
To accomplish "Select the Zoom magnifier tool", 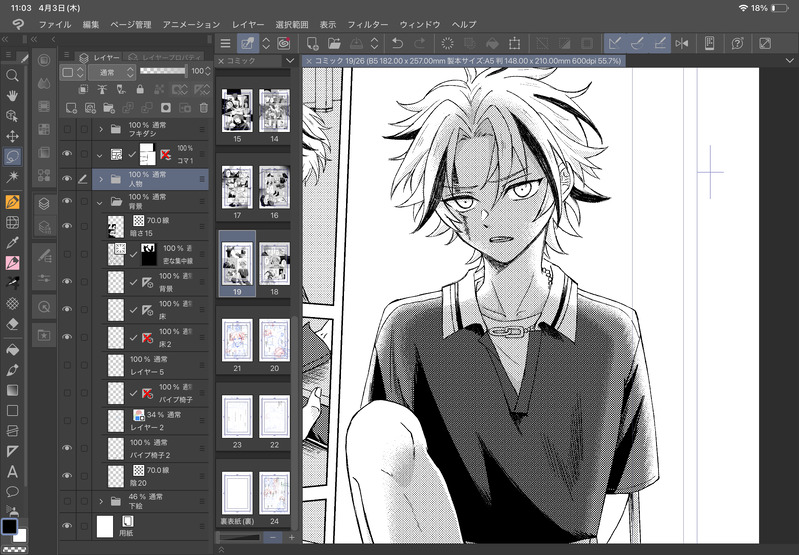I will (12, 75).
